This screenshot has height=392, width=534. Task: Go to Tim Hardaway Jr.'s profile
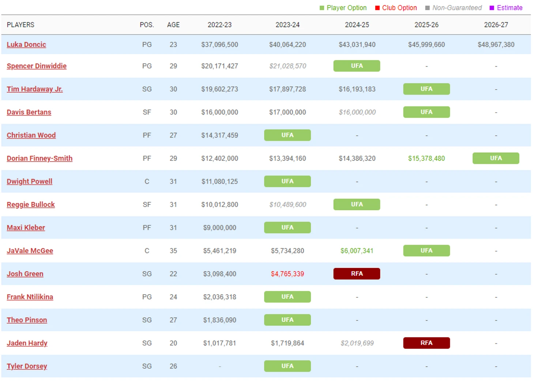[35, 89]
